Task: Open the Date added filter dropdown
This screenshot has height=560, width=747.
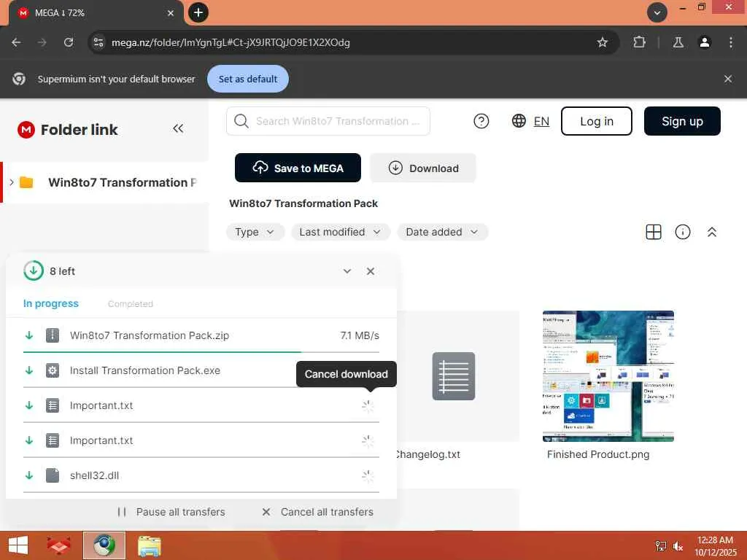Action: [x=442, y=232]
